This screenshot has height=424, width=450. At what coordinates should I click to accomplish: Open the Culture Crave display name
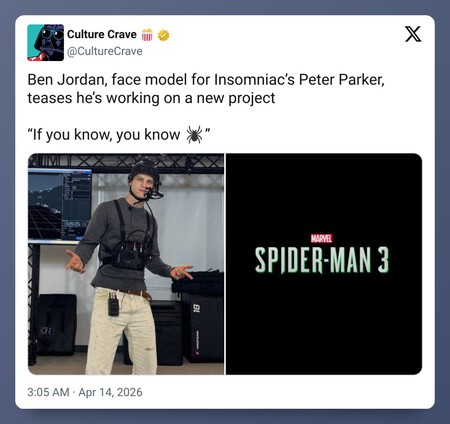(x=102, y=34)
